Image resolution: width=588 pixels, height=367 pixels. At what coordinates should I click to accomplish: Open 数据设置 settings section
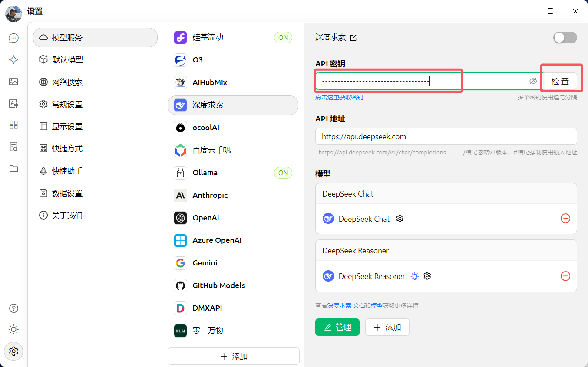coord(95,193)
